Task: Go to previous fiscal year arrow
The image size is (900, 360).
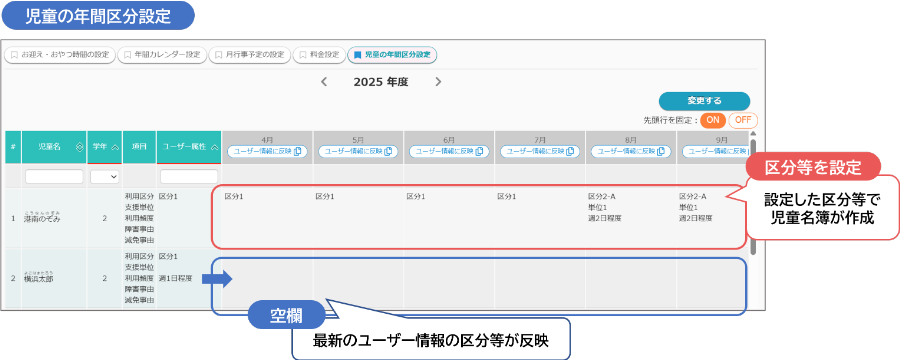Action: [324, 82]
